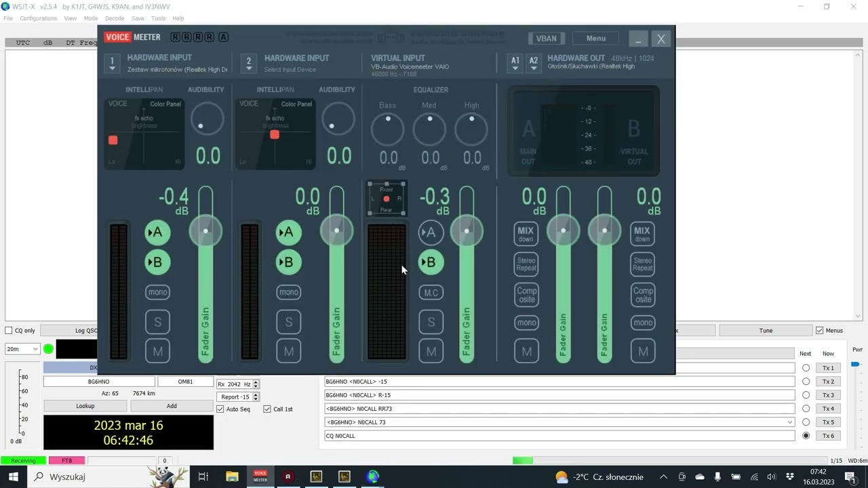868x488 pixels.
Task: Click MIX down on bus A output
Action: (x=526, y=234)
